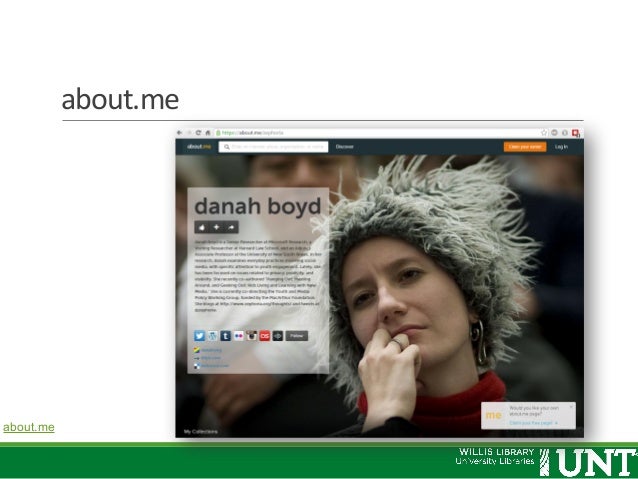638x479 pixels.
Task: Click the embedded about.me screenshot image
Action: [380, 283]
